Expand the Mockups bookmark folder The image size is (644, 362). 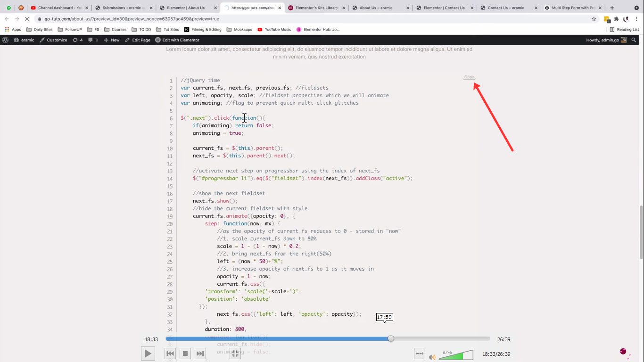[x=239, y=29]
